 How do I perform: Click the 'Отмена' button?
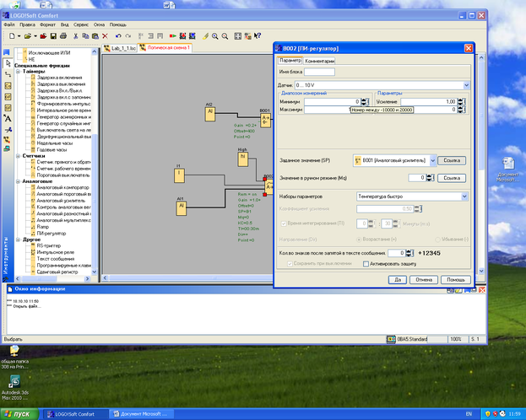426,279
